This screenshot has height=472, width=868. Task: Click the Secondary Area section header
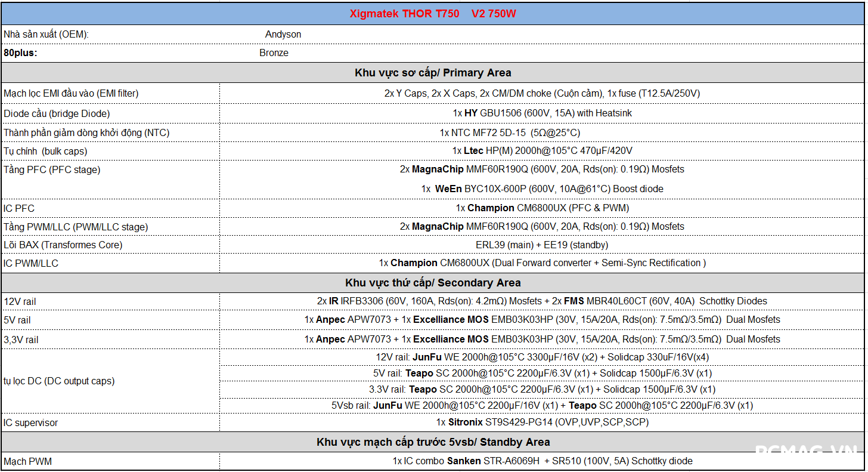coord(433,283)
